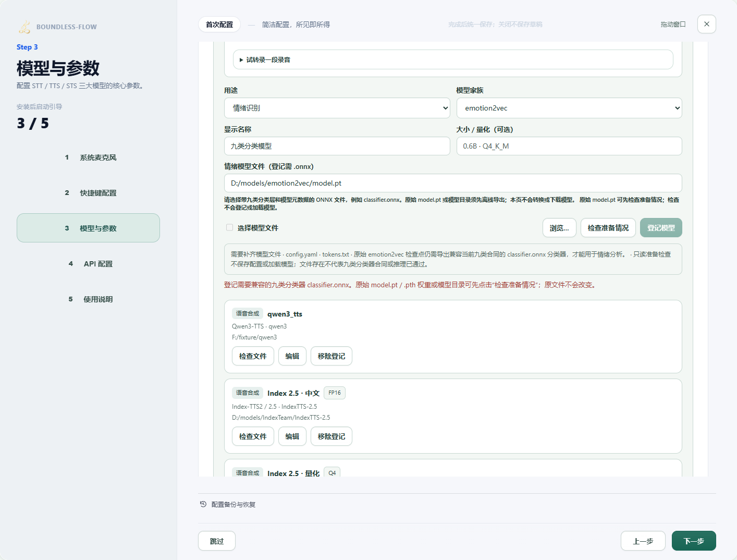The width and height of the screenshot is (737, 560).
Task: Toggle the 选择模型文件 checkbox
Action: 229,227
